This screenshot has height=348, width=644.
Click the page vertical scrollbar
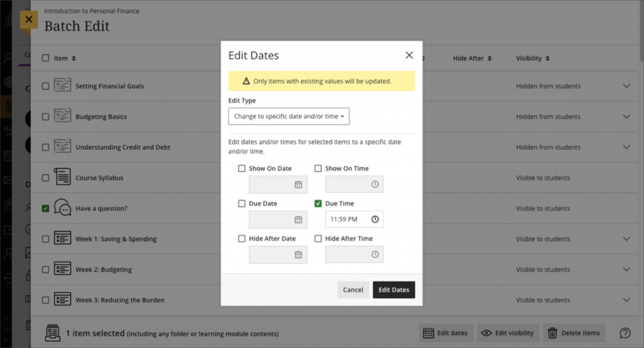641,31
